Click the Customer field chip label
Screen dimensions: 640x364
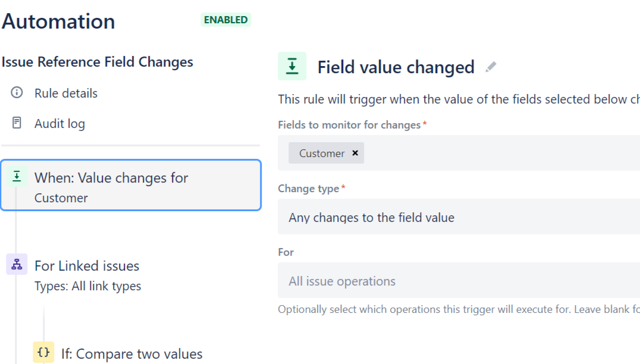tap(322, 153)
